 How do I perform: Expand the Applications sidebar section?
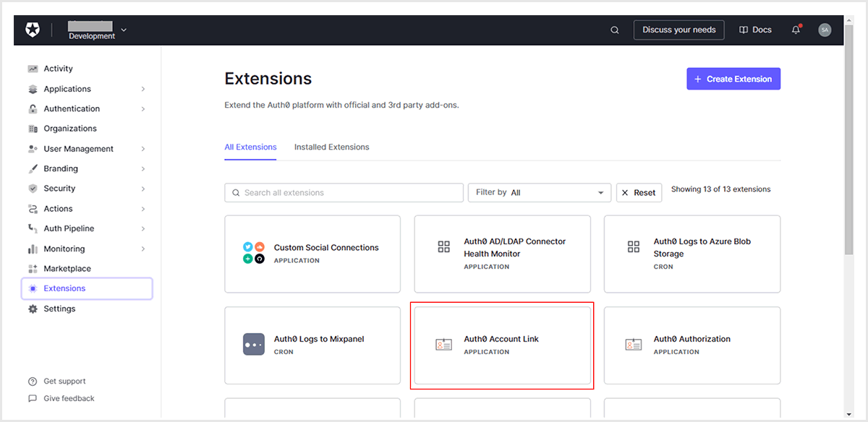(143, 89)
